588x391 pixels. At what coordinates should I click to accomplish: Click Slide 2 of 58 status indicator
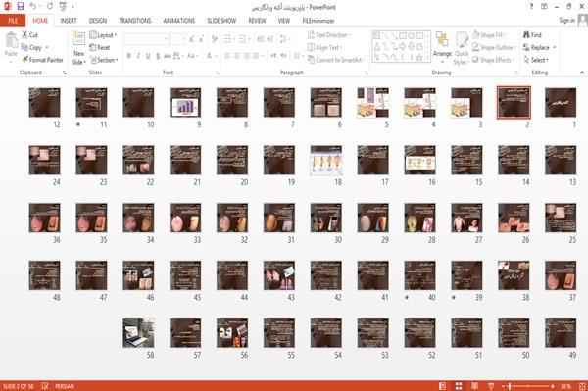(19, 386)
